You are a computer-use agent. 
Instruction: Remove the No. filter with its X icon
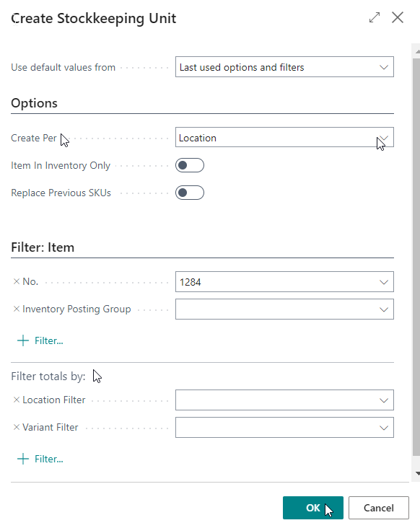click(16, 281)
